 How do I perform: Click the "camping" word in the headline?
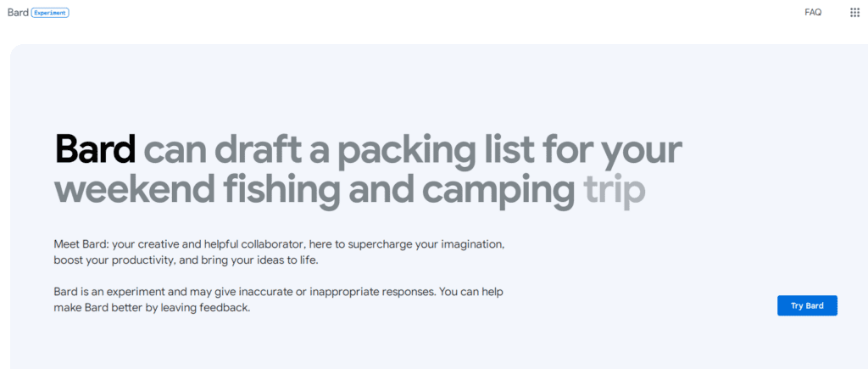pos(498,191)
